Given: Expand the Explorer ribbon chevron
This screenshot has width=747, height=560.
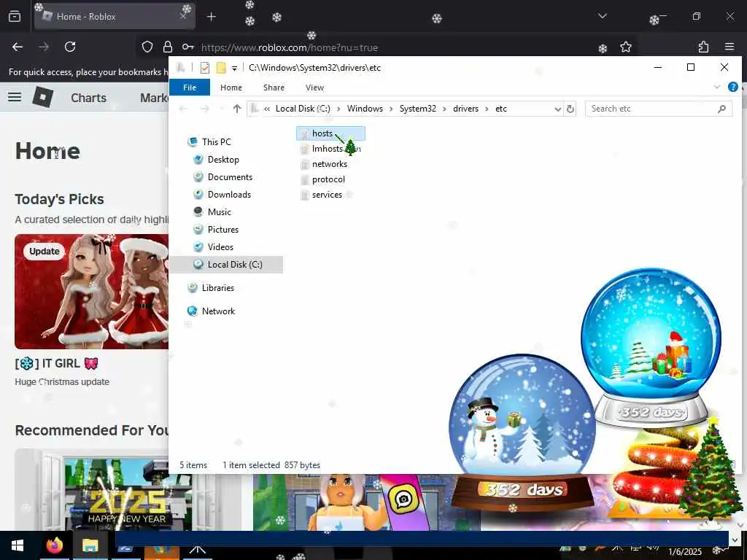Looking at the screenshot, I should pyautogui.click(x=717, y=87).
